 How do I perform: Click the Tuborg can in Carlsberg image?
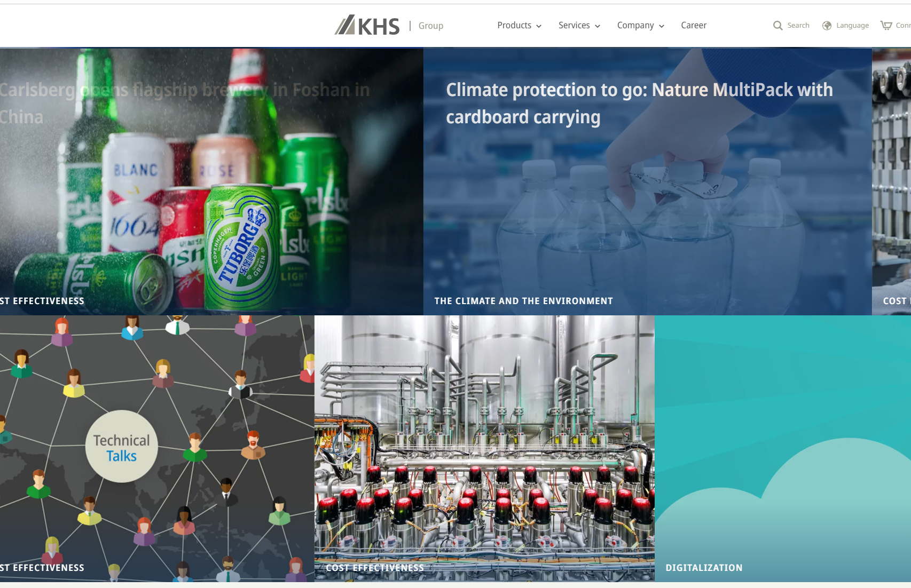pos(241,245)
